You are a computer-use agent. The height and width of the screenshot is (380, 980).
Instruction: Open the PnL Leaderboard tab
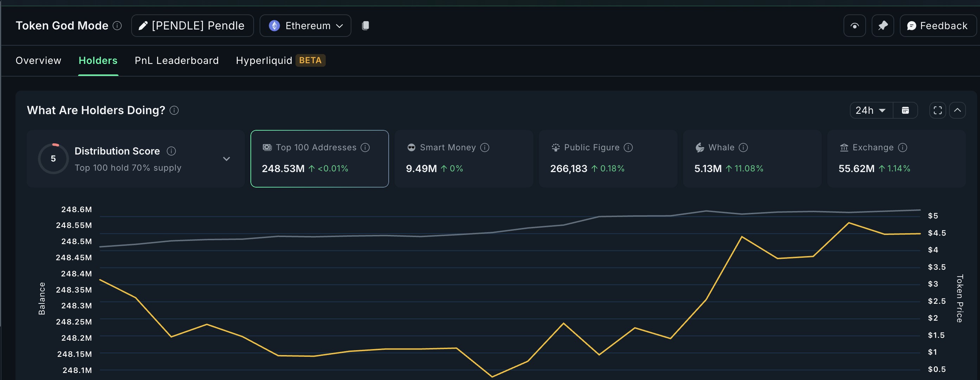click(x=177, y=60)
